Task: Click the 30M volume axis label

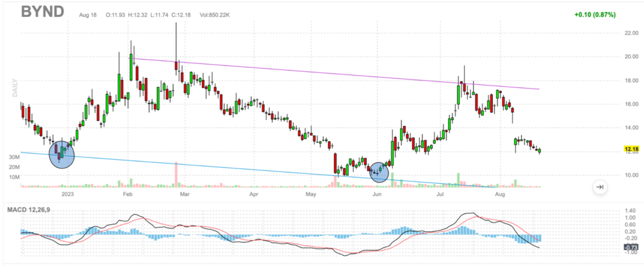Action: (14, 157)
